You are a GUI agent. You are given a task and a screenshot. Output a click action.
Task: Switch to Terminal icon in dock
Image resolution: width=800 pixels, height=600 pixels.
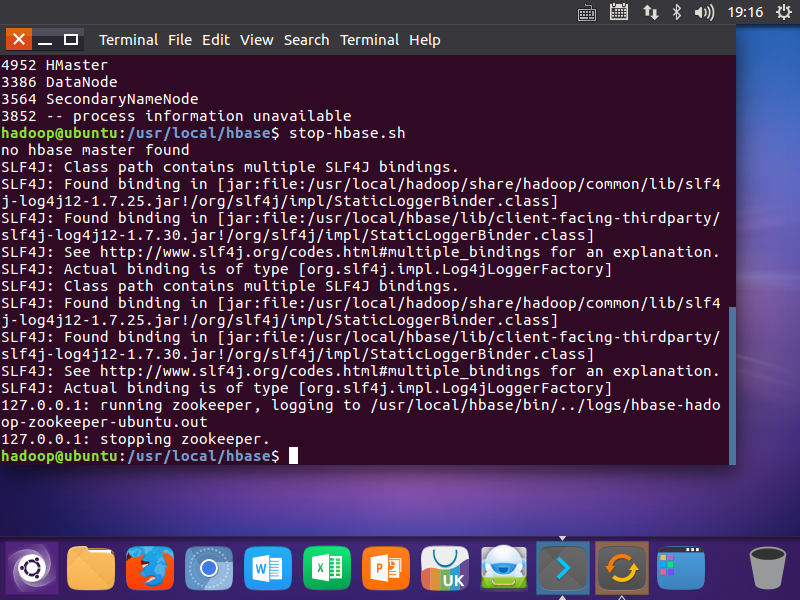(x=563, y=568)
